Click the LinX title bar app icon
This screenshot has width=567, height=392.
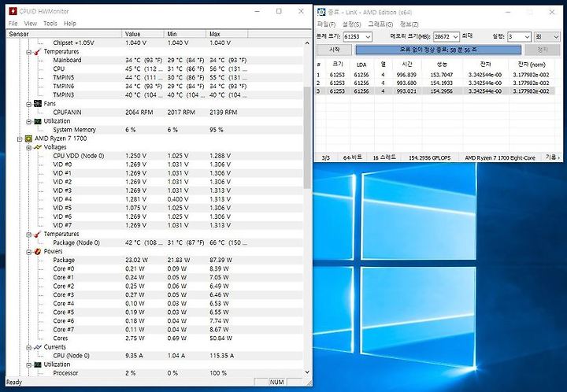click(x=321, y=13)
